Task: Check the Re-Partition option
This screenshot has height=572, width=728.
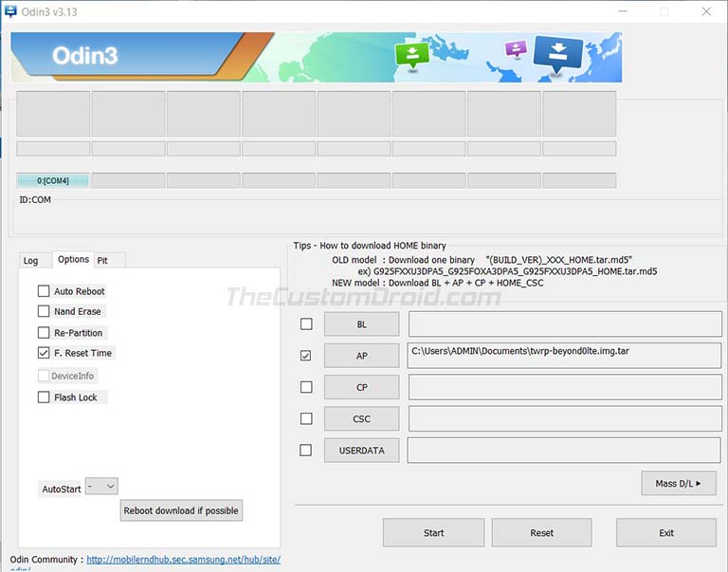Action: 44,332
